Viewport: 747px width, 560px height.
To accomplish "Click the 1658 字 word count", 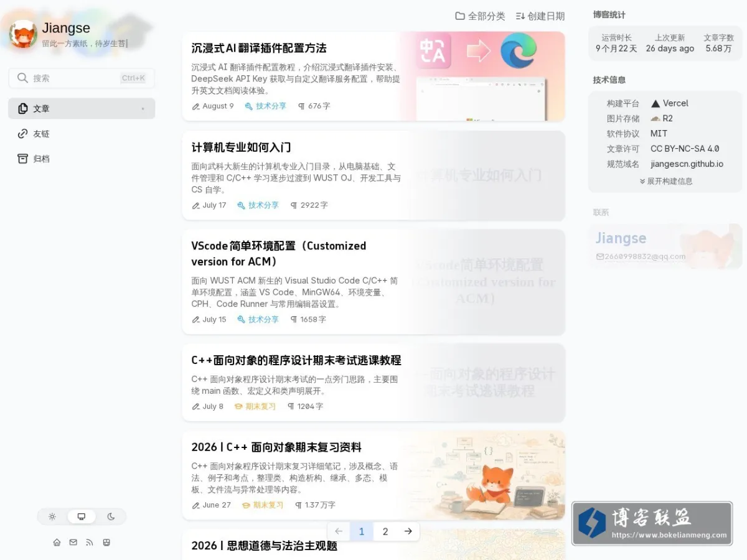I will click(313, 319).
